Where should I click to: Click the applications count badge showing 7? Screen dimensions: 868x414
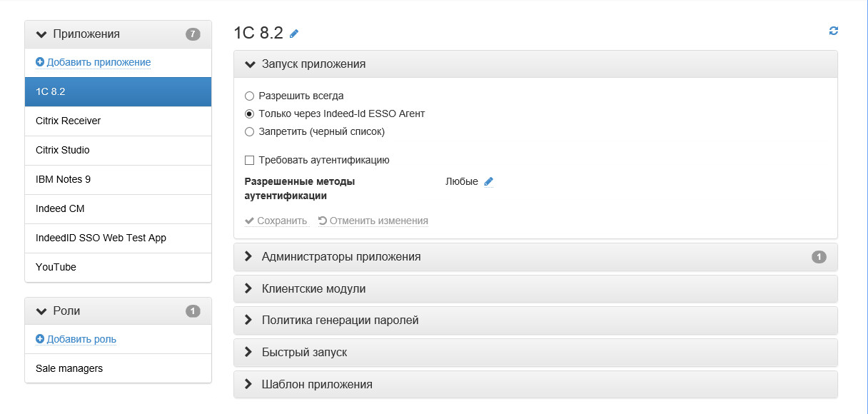pyautogui.click(x=193, y=34)
